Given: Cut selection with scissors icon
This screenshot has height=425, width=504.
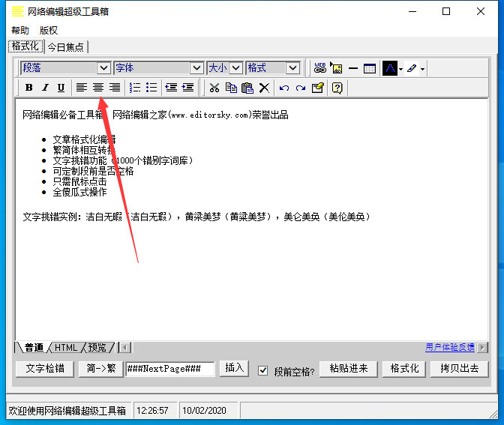Looking at the screenshot, I should pyautogui.click(x=214, y=88).
